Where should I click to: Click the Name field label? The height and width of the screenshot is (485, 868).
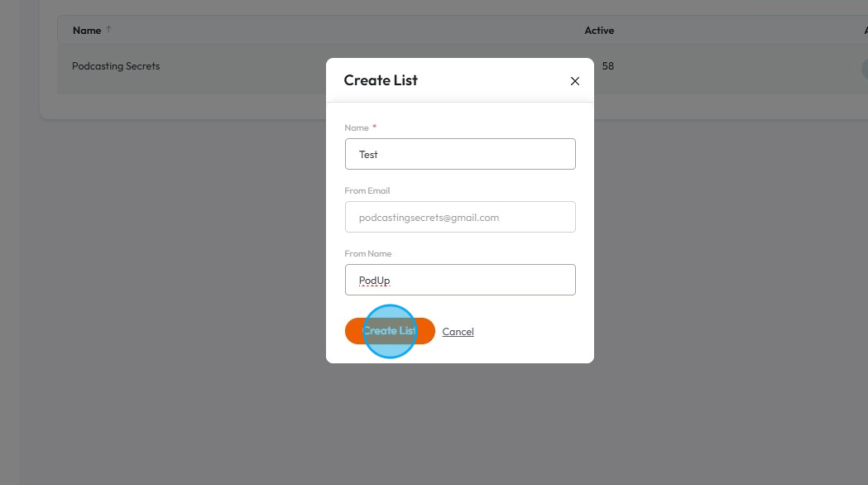coord(356,127)
